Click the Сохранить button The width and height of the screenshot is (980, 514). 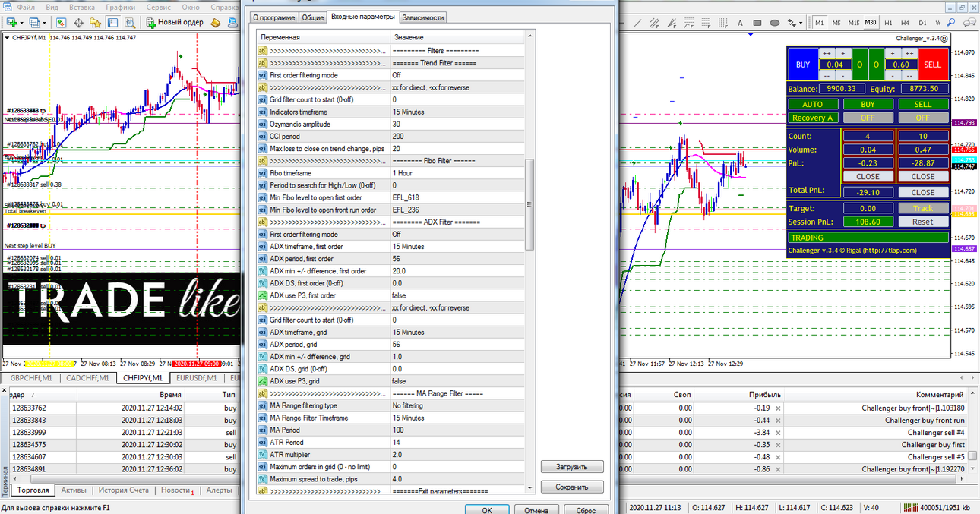(x=572, y=487)
